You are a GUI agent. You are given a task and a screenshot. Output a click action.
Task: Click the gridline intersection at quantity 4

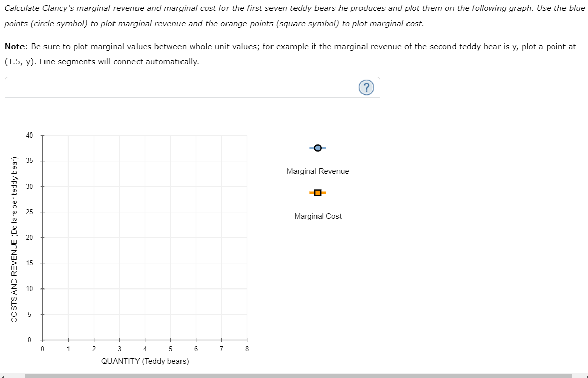[145, 237]
